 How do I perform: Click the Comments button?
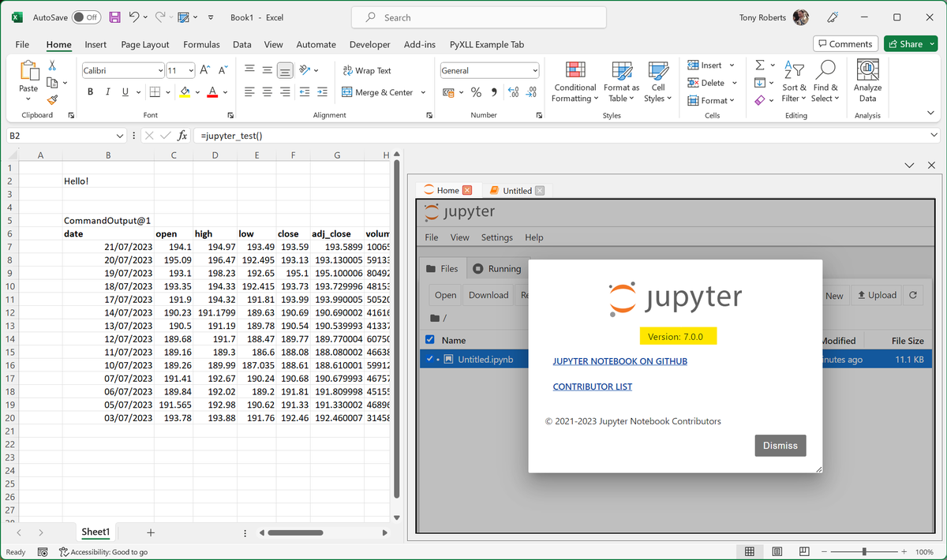click(x=845, y=44)
